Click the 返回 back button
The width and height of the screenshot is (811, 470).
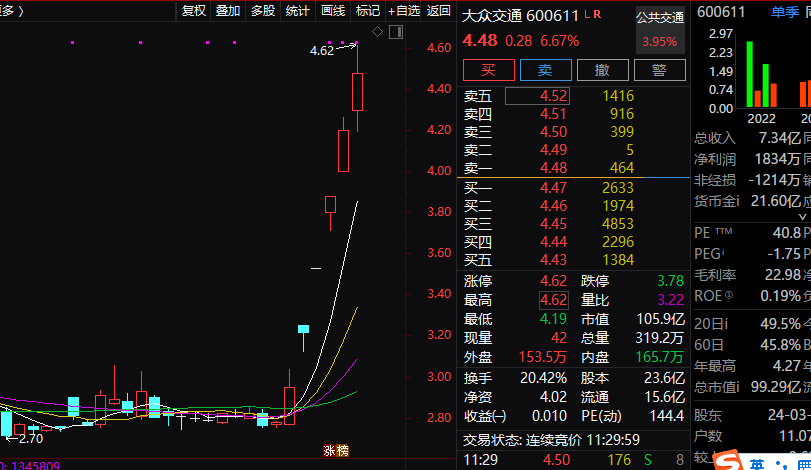point(439,11)
